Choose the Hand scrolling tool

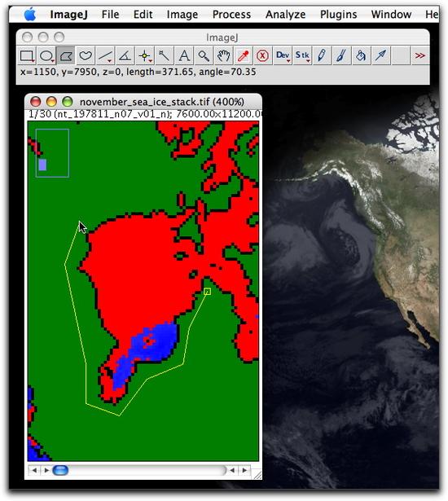(x=223, y=56)
